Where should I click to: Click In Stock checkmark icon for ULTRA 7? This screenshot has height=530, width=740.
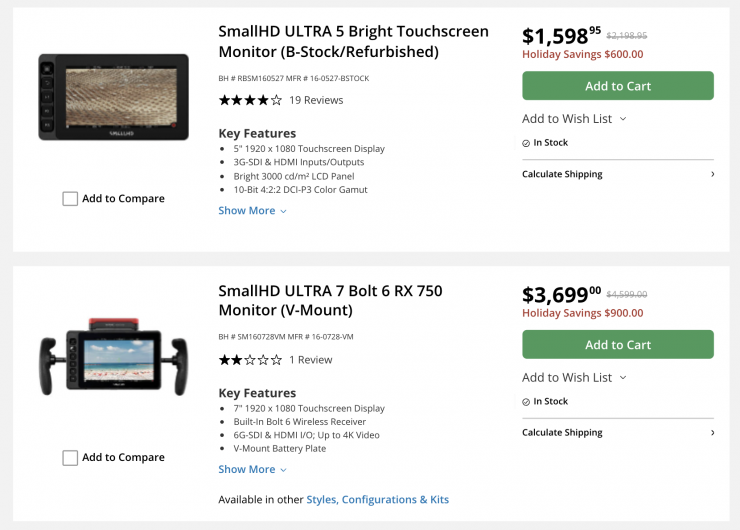tap(526, 402)
